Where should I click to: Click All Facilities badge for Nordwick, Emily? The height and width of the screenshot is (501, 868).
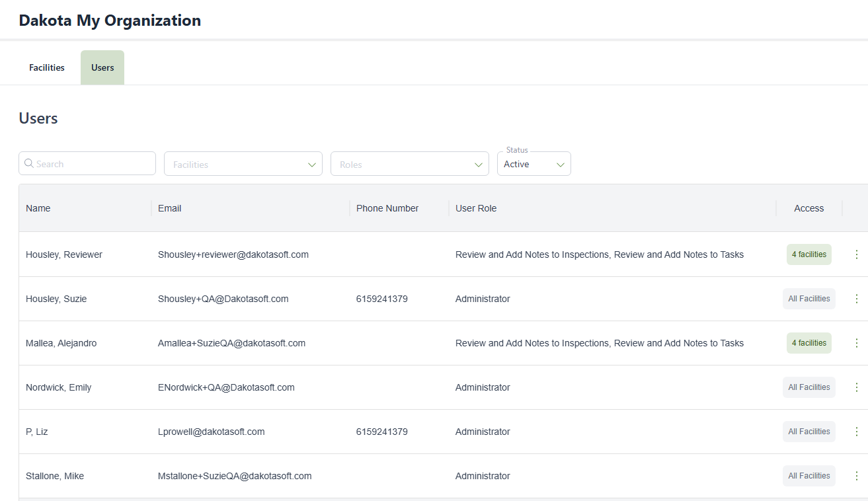(809, 387)
